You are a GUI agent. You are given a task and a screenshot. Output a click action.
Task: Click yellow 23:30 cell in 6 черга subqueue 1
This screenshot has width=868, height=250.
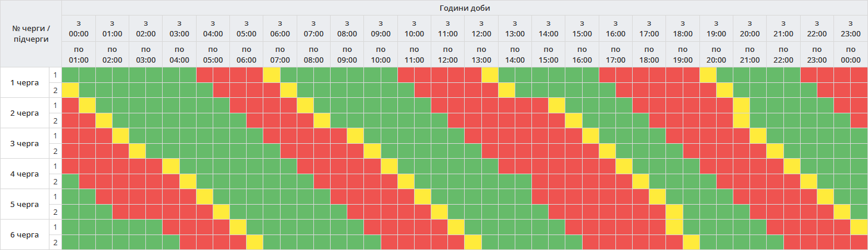pyautogui.click(x=859, y=227)
